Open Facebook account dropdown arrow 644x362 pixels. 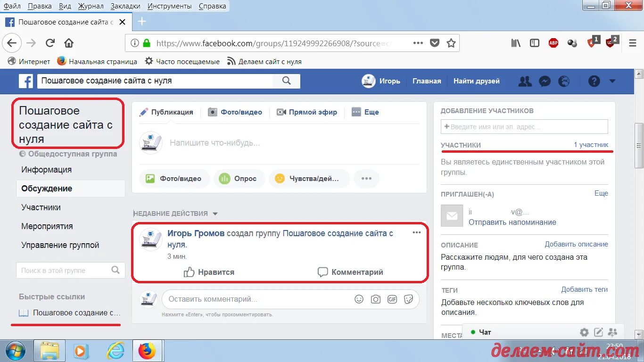(x=612, y=81)
